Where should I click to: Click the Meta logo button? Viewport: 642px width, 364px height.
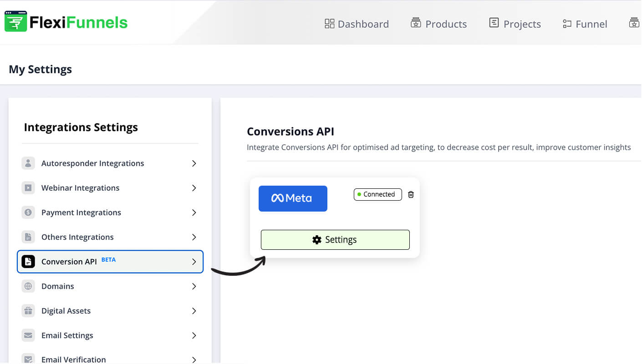(x=293, y=198)
